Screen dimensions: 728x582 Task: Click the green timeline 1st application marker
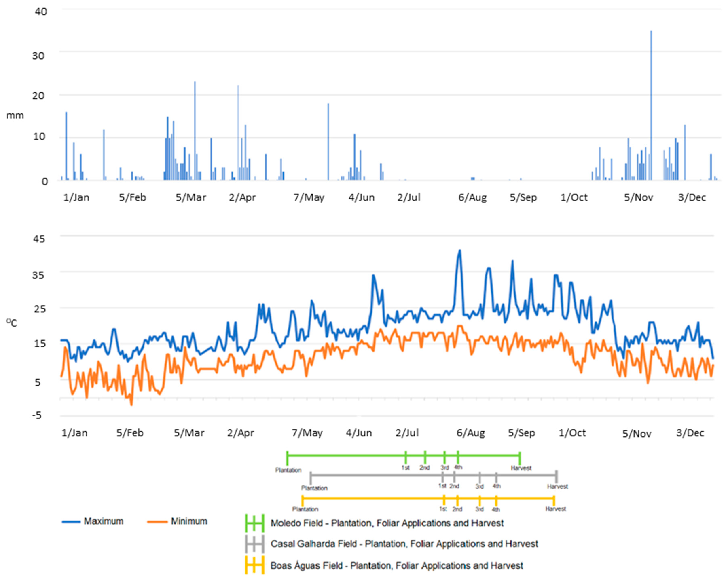[x=405, y=457]
